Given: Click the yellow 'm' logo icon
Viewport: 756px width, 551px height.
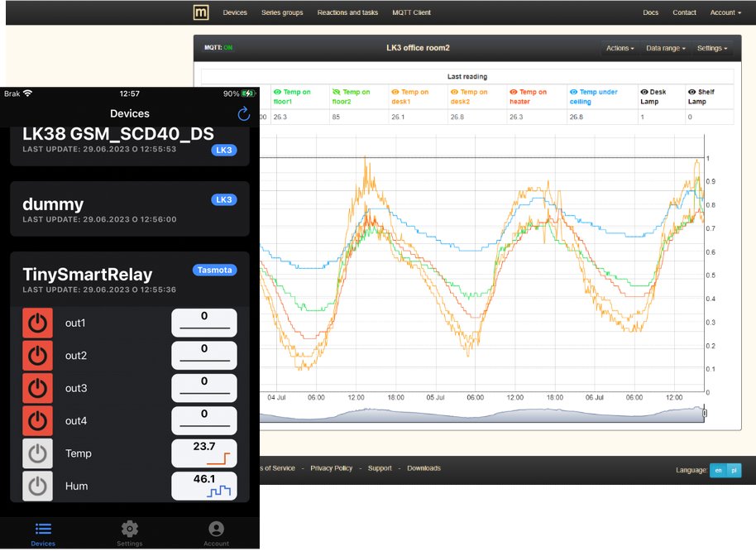Looking at the screenshot, I should (x=201, y=12).
